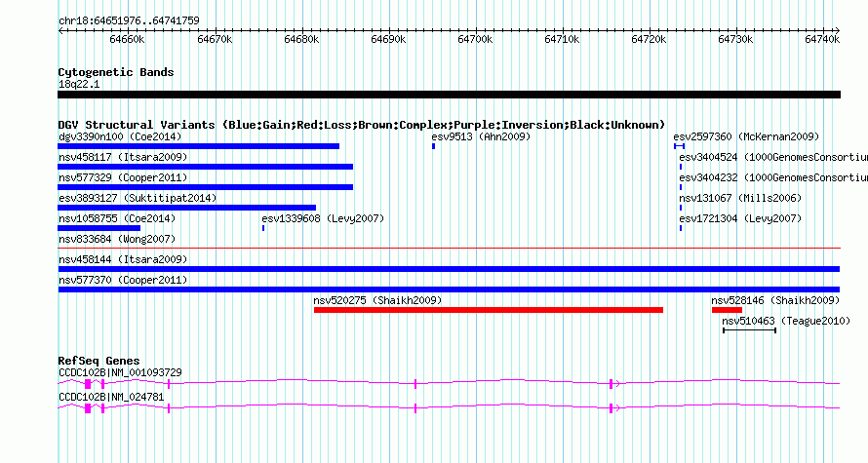Screen dimensions: 868x463
Task: Click the 64690k scale tick label
Action: (388, 39)
